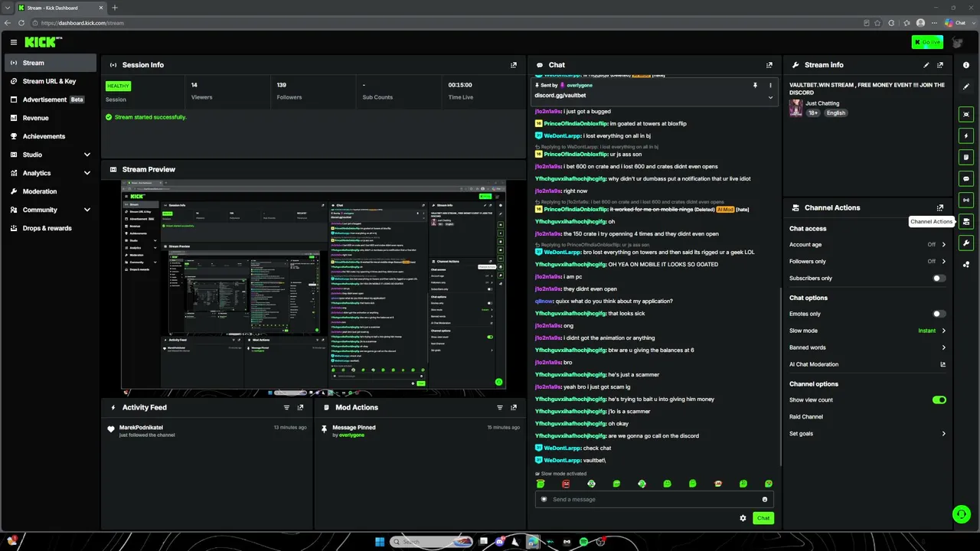Image resolution: width=980 pixels, height=551 pixels.
Task: Open the Moderation page
Action: click(x=49, y=191)
